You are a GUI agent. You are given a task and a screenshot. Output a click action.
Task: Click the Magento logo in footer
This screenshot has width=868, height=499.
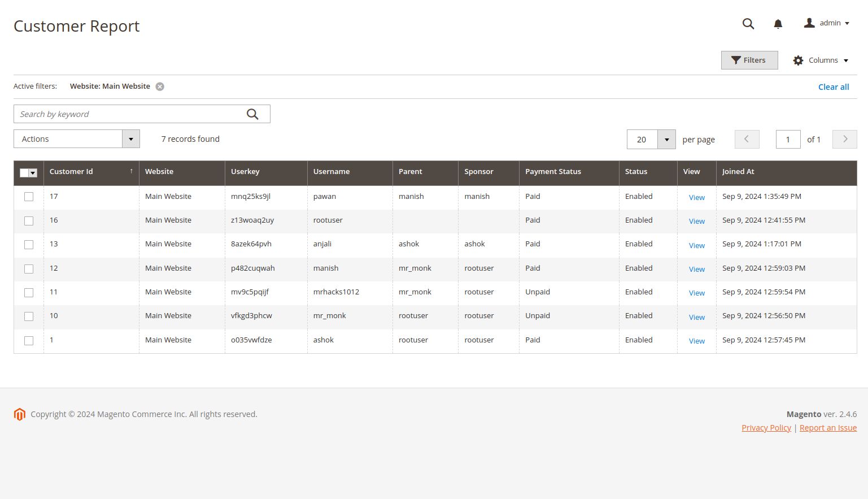20,414
